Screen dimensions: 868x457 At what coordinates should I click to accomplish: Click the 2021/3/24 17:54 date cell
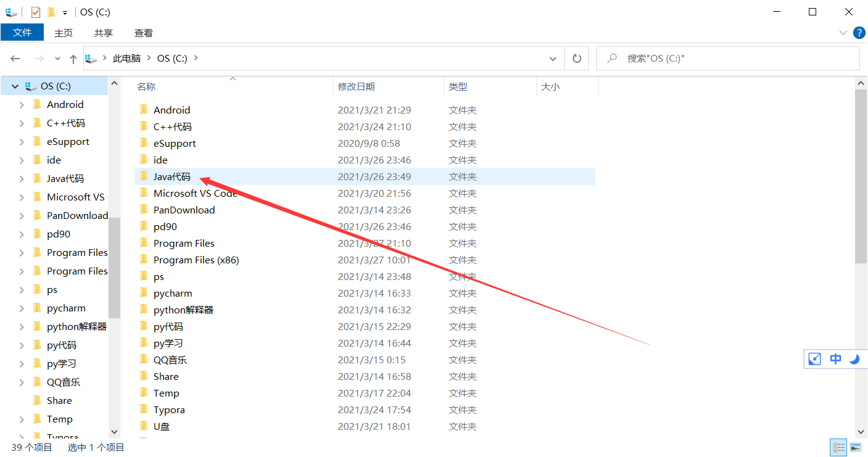point(374,410)
